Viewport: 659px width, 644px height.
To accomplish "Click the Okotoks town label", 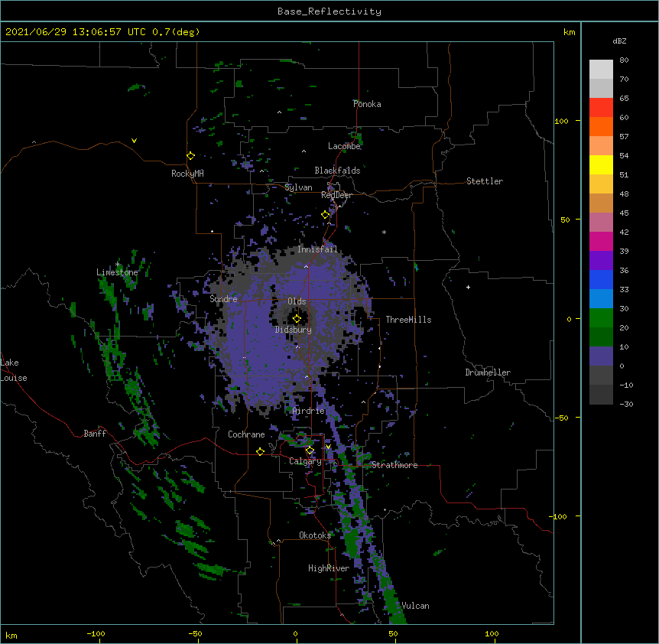I will [315, 535].
